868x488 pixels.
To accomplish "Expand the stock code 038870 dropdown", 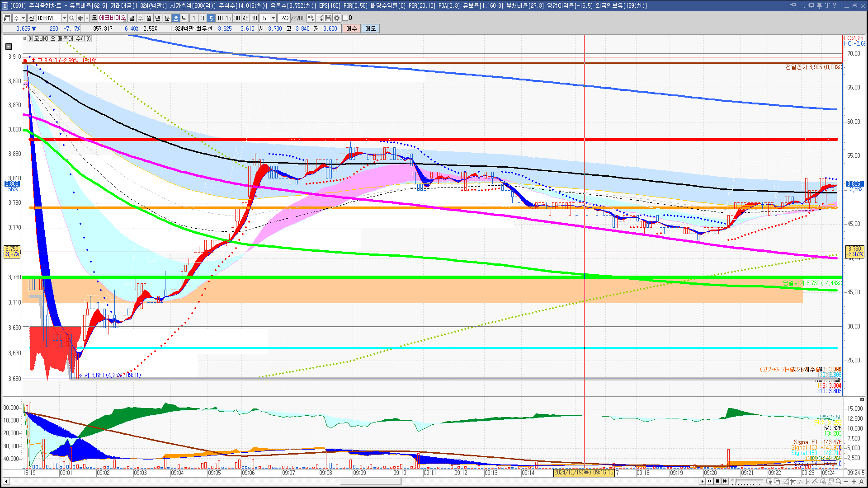I will (x=64, y=18).
